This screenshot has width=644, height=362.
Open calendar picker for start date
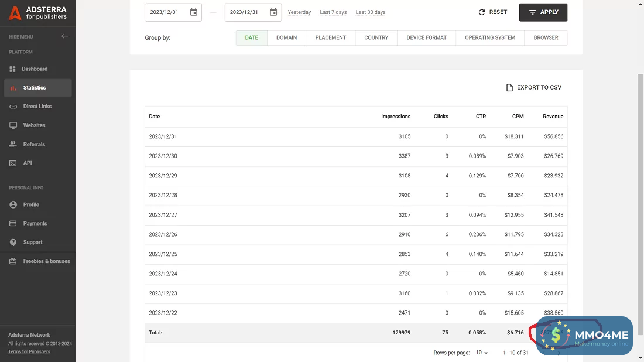click(194, 12)
